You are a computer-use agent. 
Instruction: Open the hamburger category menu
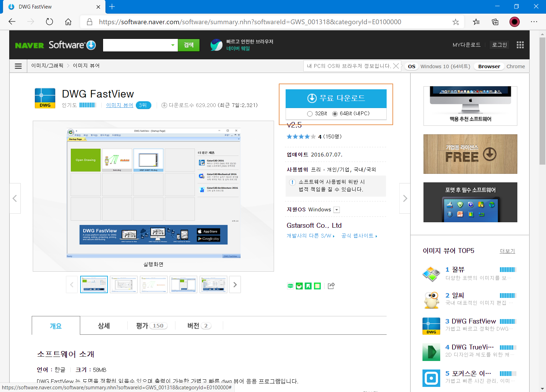pyautogui.click(x=18, y=66)
